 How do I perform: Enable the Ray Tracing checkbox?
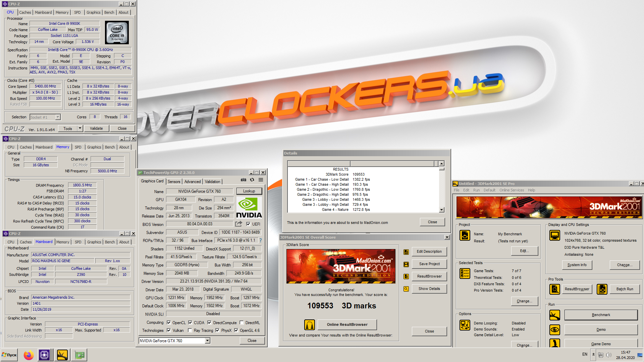point(190,330)
